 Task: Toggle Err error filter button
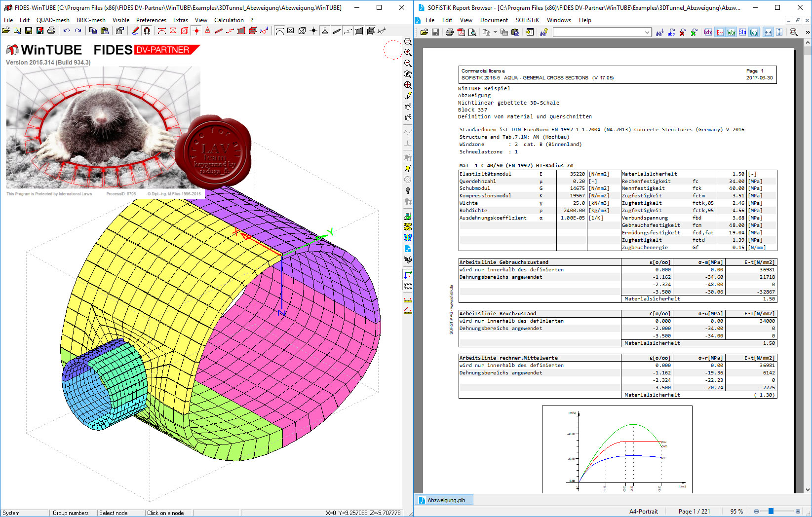point(720,32)
